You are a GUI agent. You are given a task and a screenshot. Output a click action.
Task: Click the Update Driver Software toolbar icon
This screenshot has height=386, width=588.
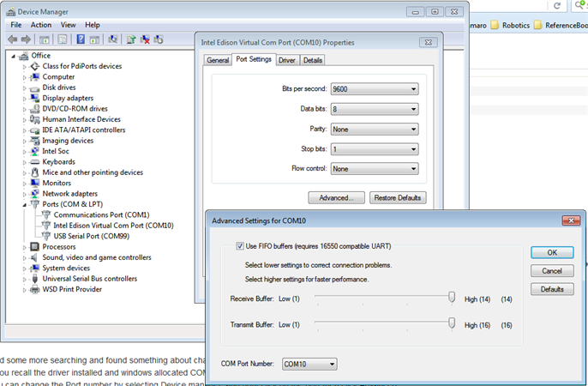point(131,39)
